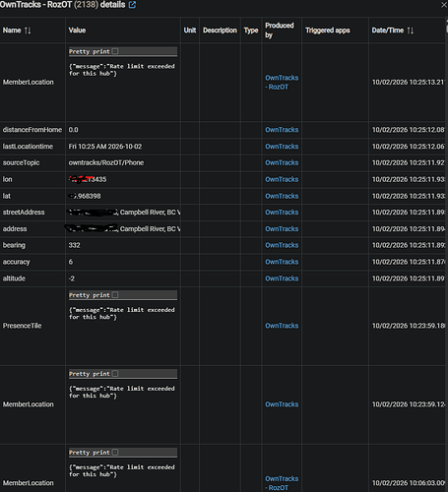Screen dimensions: 448x492
Task: Toggle Pretty print on 10:23:59 MemberLocation row
Action: click(x=115, y=374)
